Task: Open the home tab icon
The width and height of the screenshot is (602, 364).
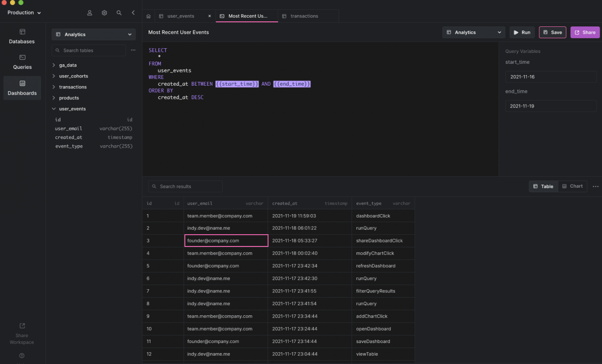Action: (148, 15)
